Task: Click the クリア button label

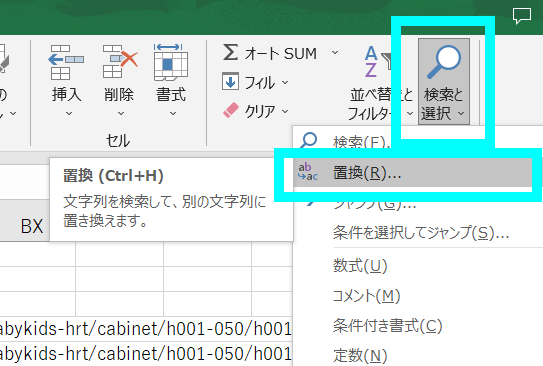Action: pyautogui.click(x=260, y=111)
